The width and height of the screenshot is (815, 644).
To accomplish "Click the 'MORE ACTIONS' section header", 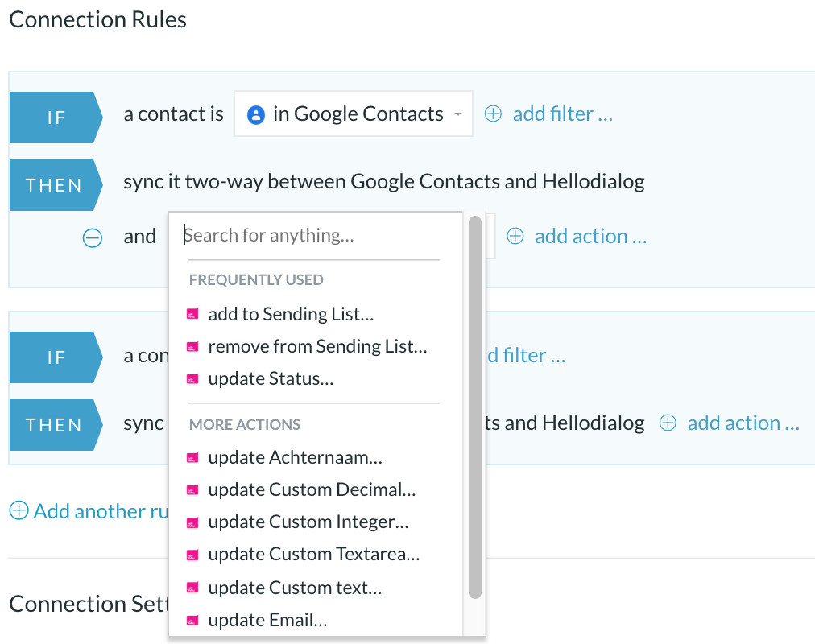I will 245,425.
